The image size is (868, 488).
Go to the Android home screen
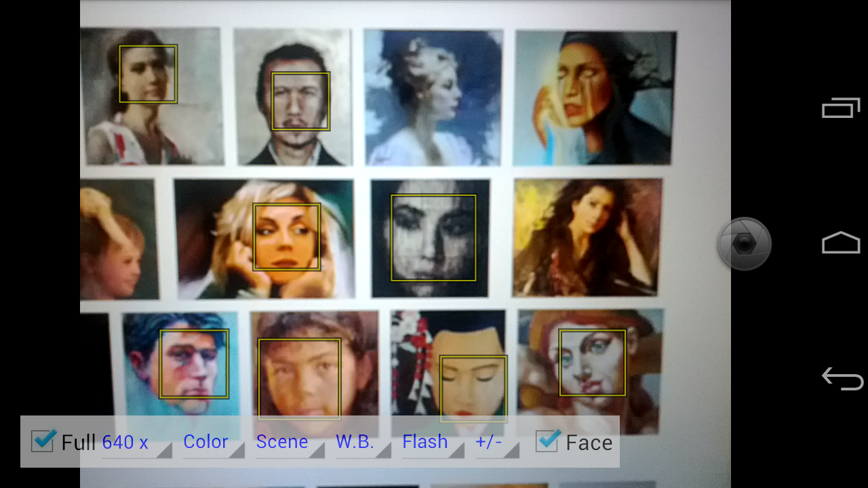tap(841, 243)
